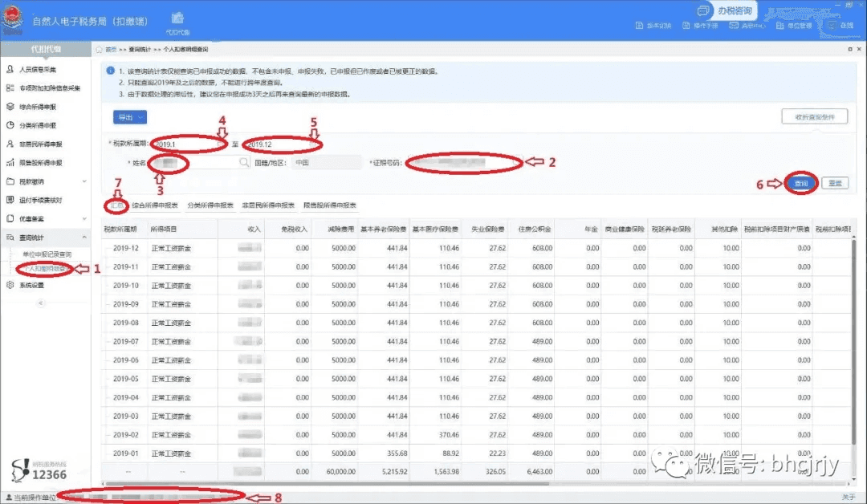867x504 pixels.
Task: Click the total 5,215.92 cell
Action: pyautogui.click(x=394, y=472)
